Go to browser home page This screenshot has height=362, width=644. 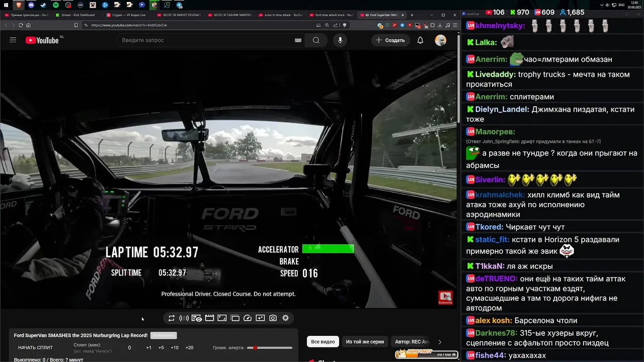(x=28, y=25)
